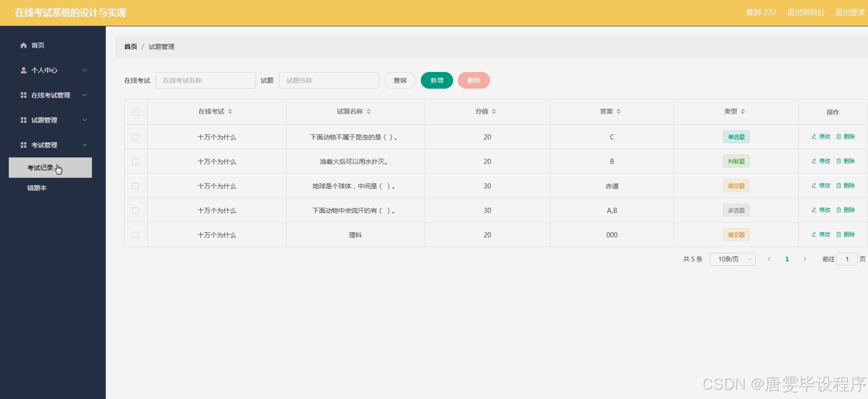
Task: Click the 单选题 type tag
Action: click(x=736, y=137)
